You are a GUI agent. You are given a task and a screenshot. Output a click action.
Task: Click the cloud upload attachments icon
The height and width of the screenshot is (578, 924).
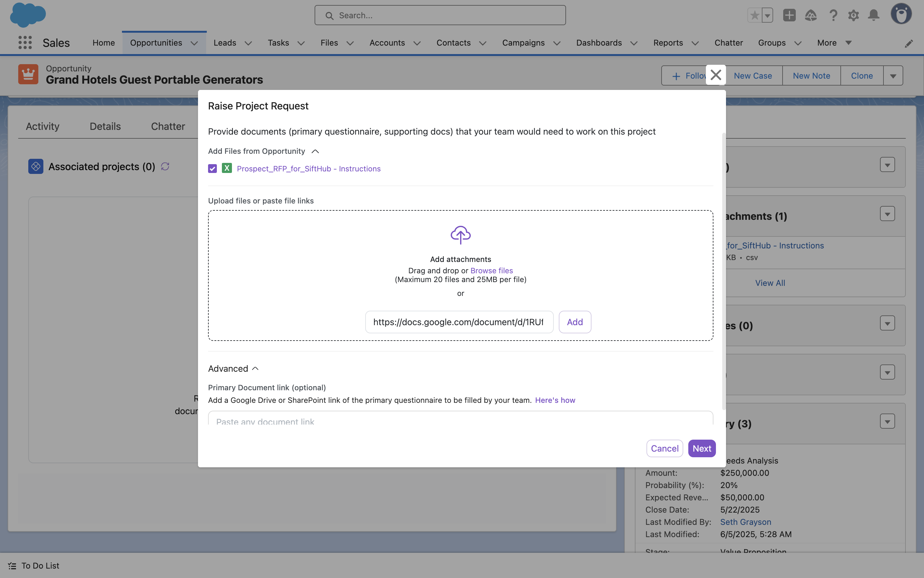tap(460, 235)
